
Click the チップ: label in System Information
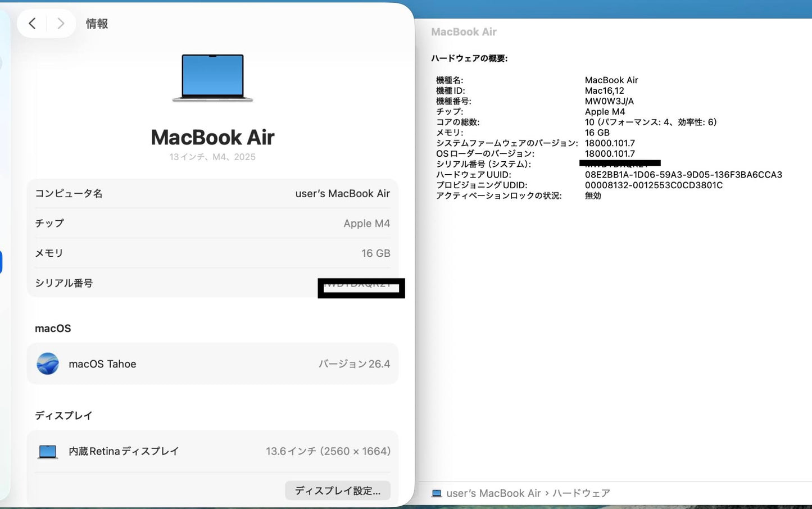[450, 112]
